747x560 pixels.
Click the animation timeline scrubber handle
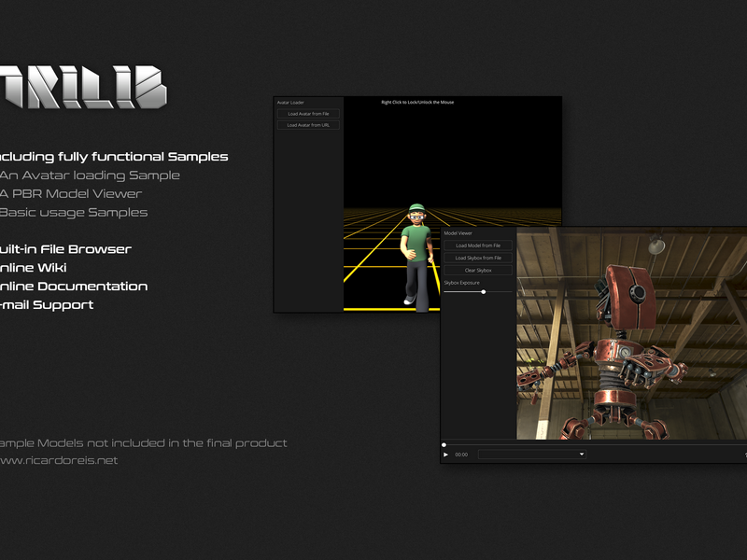[x=444, y=445]
